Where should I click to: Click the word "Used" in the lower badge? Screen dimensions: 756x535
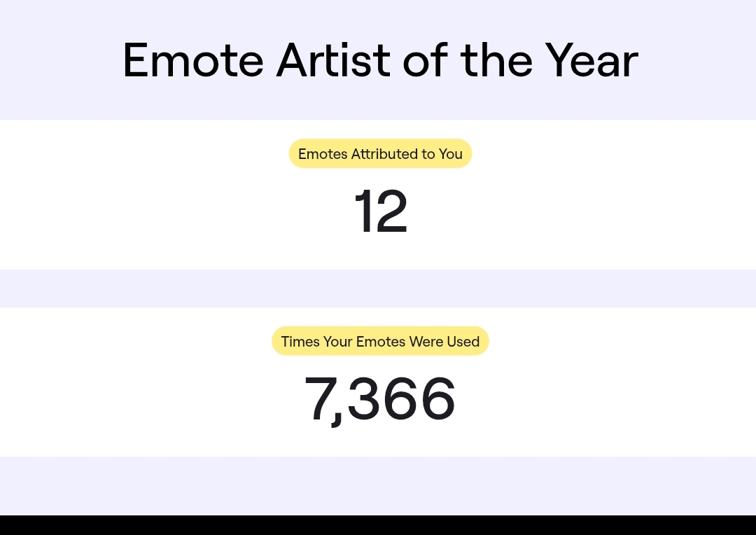click(463, 342)
